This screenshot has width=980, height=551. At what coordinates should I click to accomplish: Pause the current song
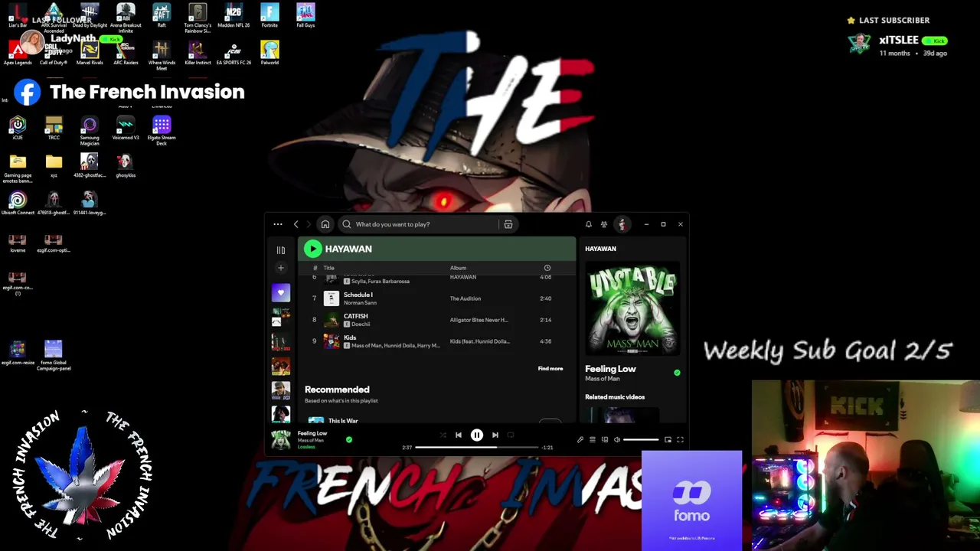[476, 435]
